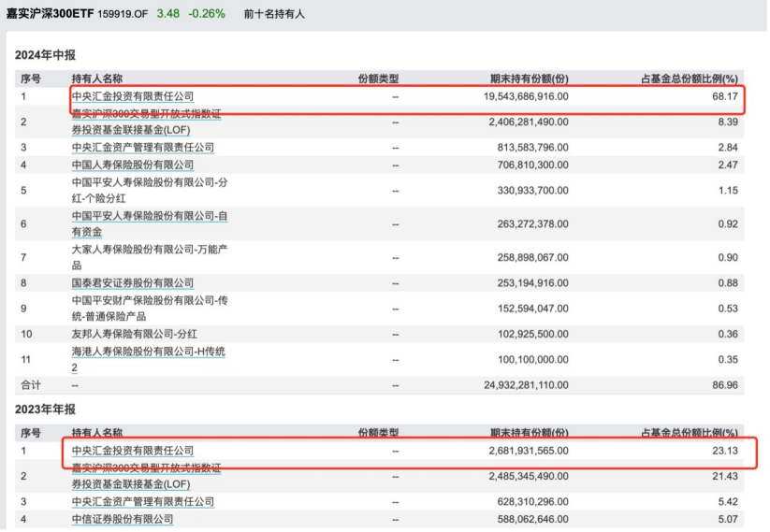The width and height of the screenshot is (770, 532).
Task: Open 中国人寿保险股份有限公司 link
Action: (x=133, y=165)
